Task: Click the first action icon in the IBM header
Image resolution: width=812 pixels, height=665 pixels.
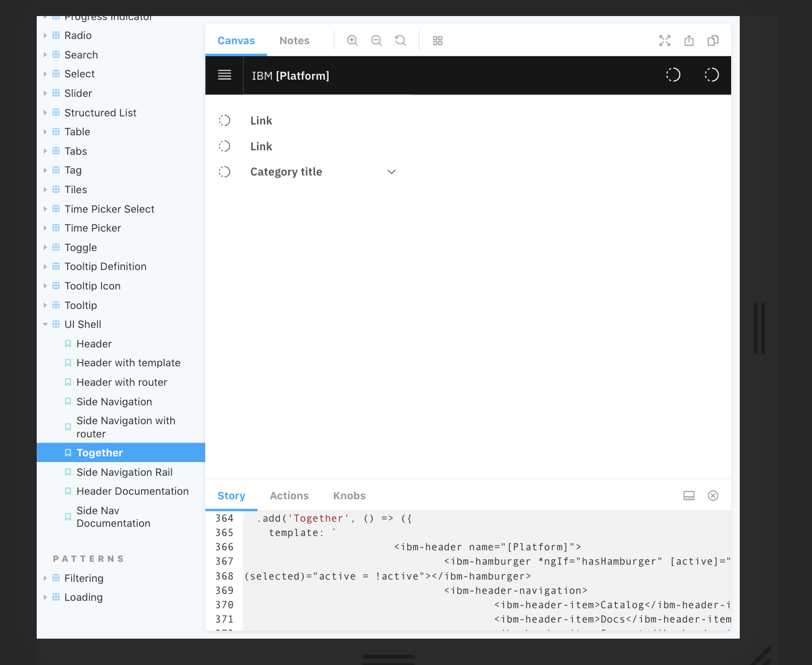Action: pyautogui.click(x=673, y=75)
